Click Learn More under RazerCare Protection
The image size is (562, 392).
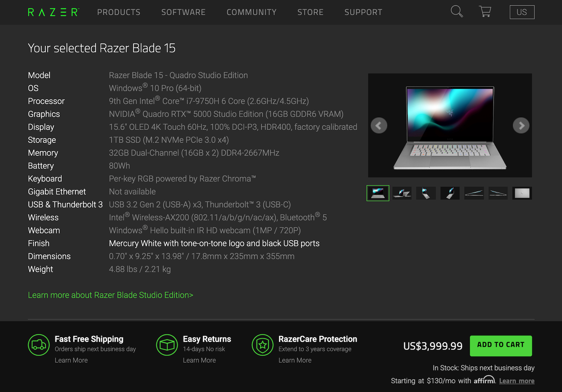coord(295,360)
